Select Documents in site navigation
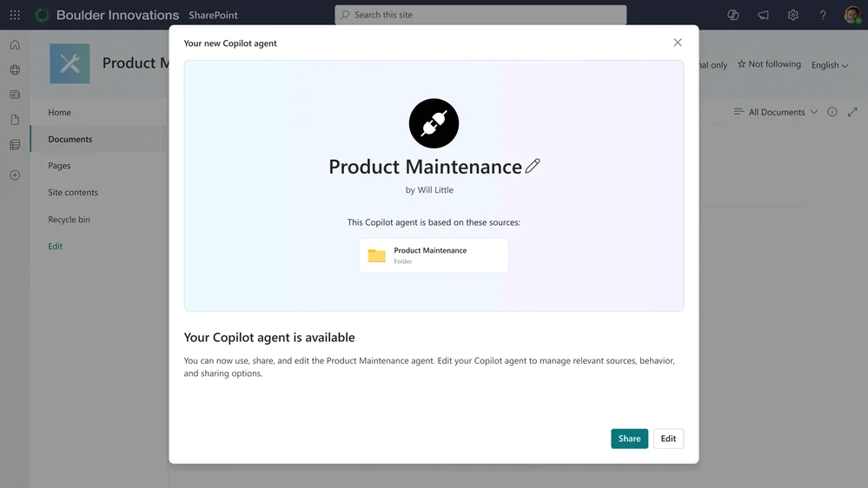 point(70,139)
